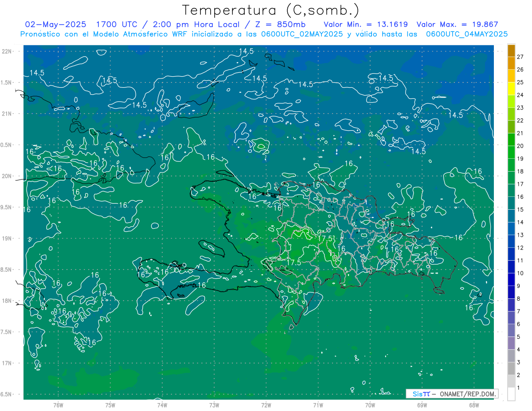The width and height of the screenshot is (532, 411).
Task: Click the title "Temperatura (C,somb.)"
Action: click(x=271, y=10)
